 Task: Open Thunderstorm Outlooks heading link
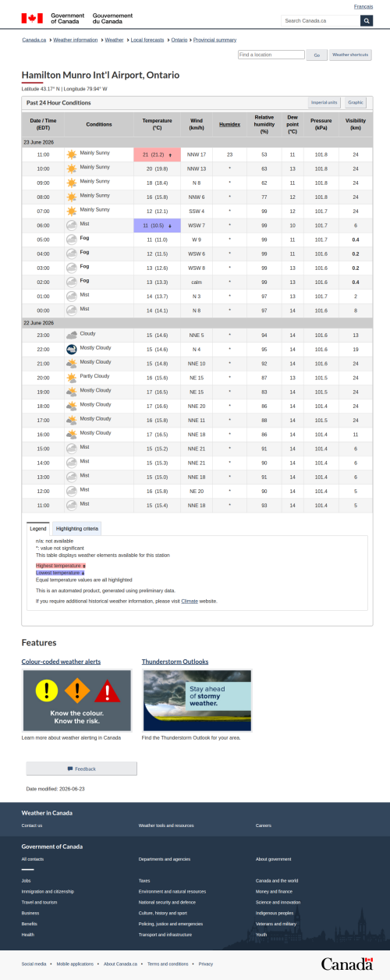click(x=175, y=662)
